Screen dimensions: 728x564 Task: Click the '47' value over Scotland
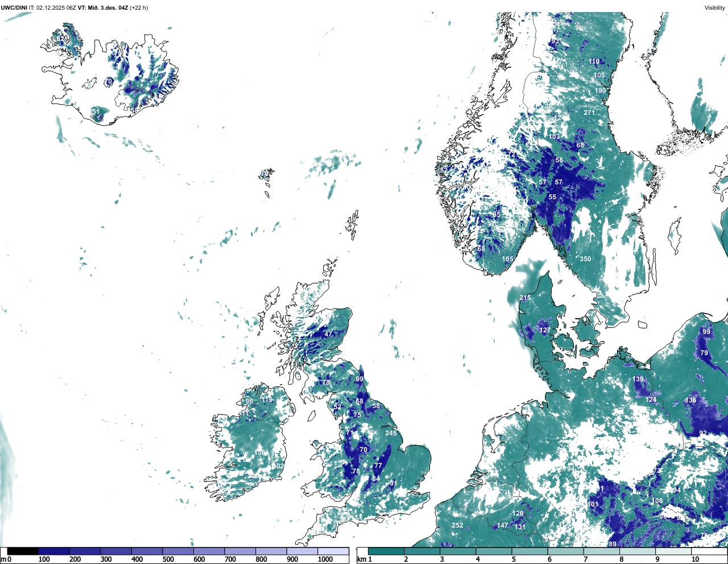(328, 334)
